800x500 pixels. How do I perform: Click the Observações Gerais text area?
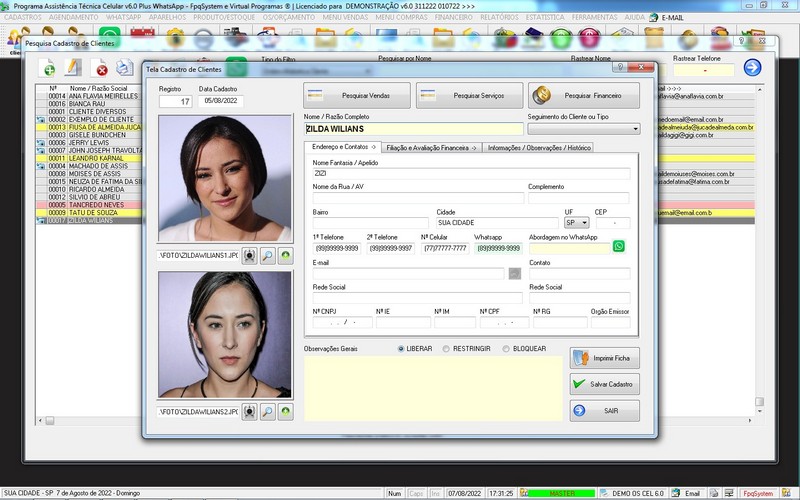coord(433,389)
